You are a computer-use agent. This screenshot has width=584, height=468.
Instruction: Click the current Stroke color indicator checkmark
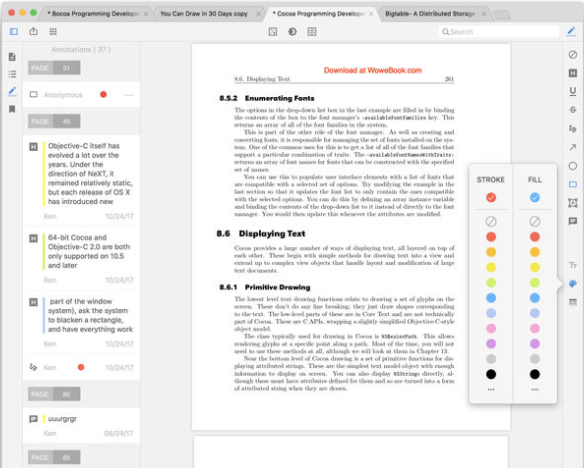(x=491, y=197)
